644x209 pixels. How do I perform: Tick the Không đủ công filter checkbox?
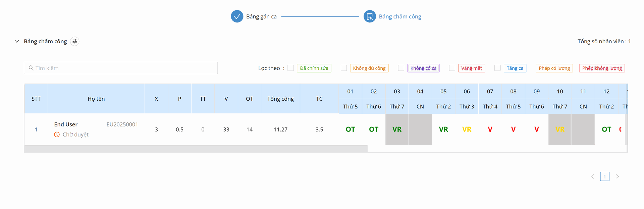344,68
